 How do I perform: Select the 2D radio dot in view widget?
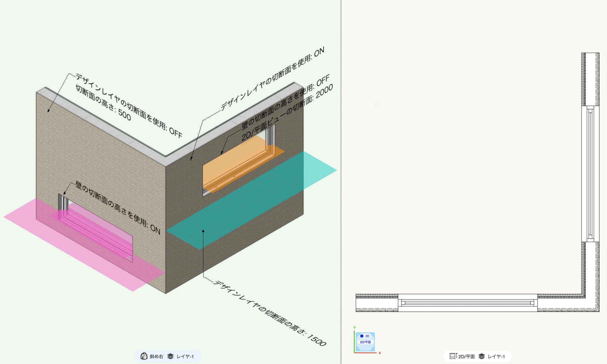coord(362,336)
